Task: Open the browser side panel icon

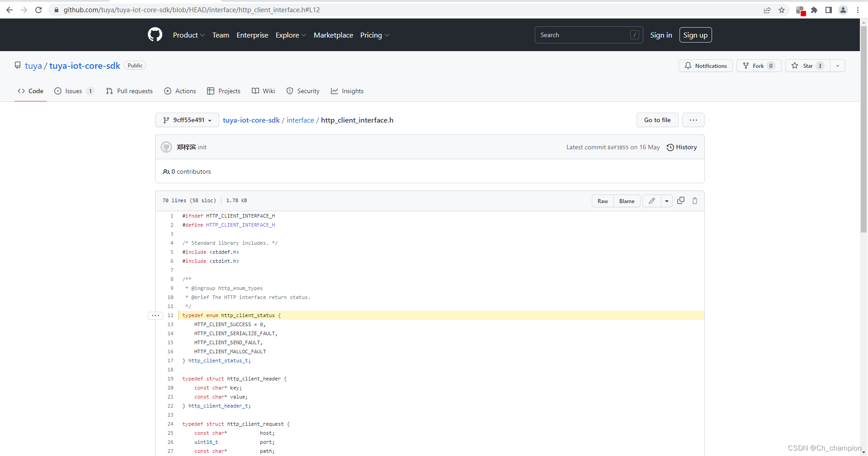Action: click(829, 10)
